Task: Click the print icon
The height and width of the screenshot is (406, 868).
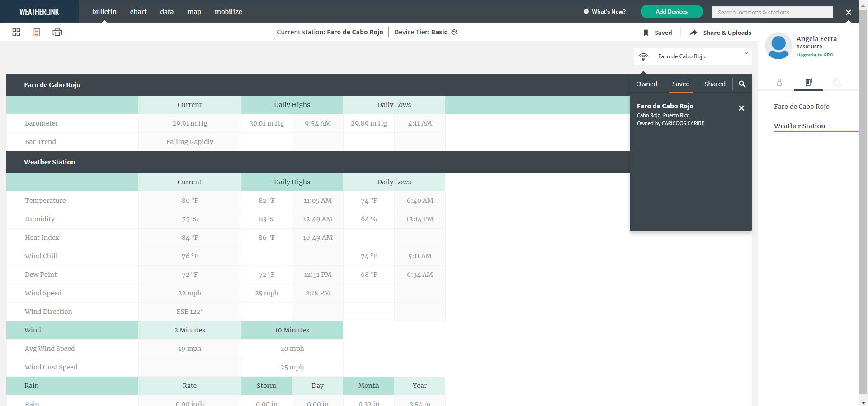Action: pyautogui.click(x=57, y=32)
